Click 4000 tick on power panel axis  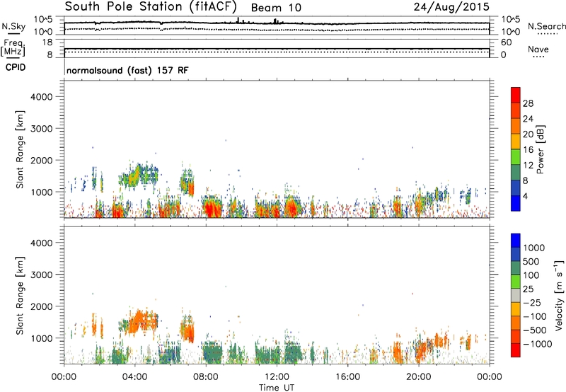41,97
